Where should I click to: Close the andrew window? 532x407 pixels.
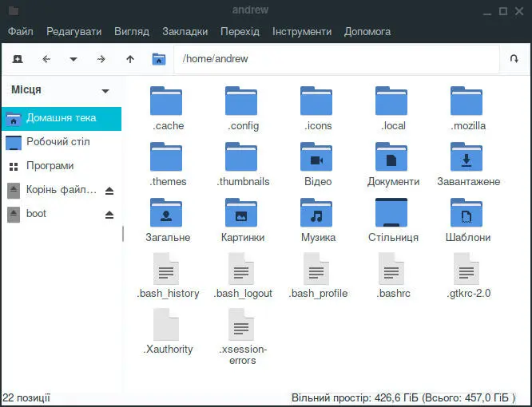(x=519, y=11)
